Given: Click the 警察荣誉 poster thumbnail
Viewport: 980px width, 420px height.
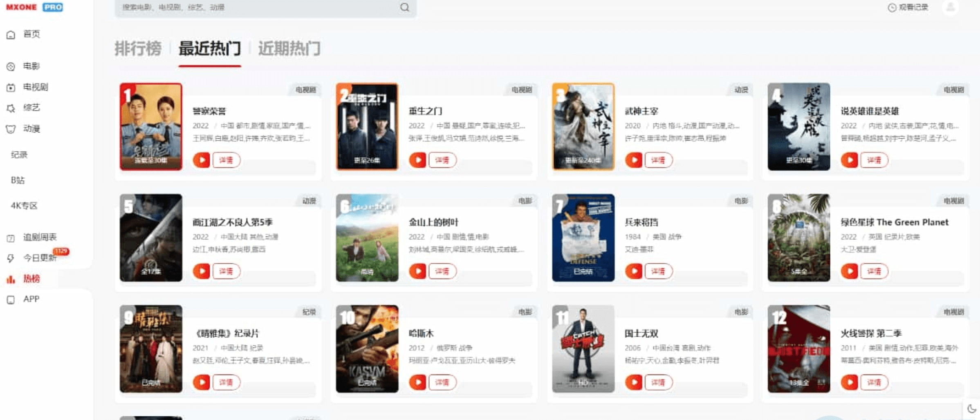Looking at the screenshot, I should (151, 127).
